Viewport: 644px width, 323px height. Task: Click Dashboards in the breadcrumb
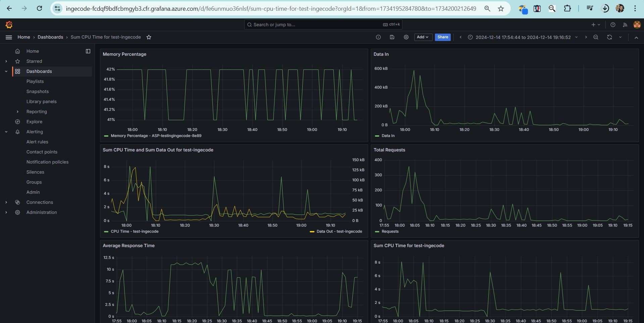50,37
